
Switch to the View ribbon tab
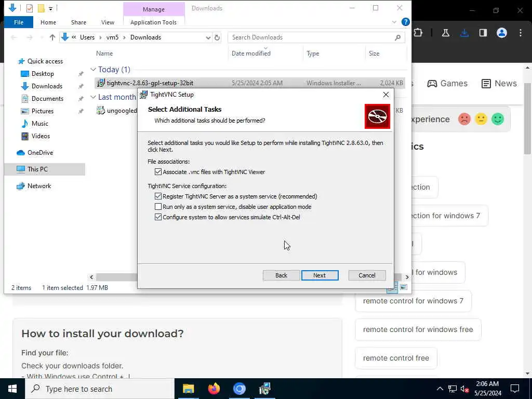tap(108, 22)
